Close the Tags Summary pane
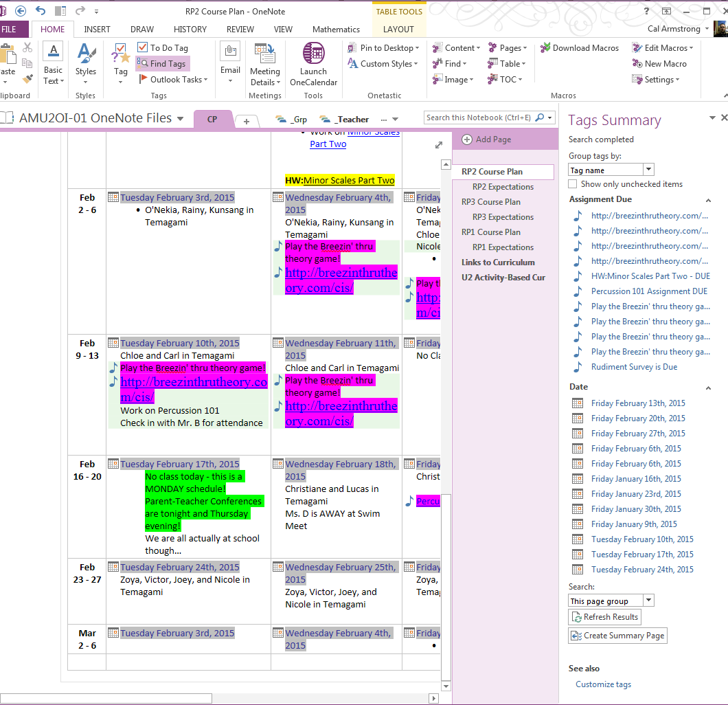The height and width of the screenshot is (705, 728). 724,118
